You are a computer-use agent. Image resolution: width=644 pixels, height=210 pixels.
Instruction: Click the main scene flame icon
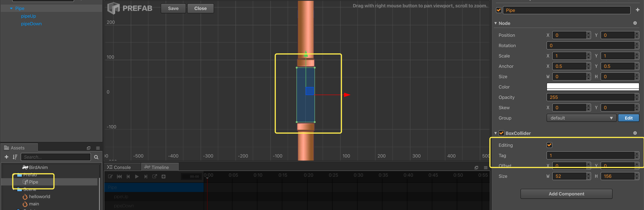click(25, 204)
